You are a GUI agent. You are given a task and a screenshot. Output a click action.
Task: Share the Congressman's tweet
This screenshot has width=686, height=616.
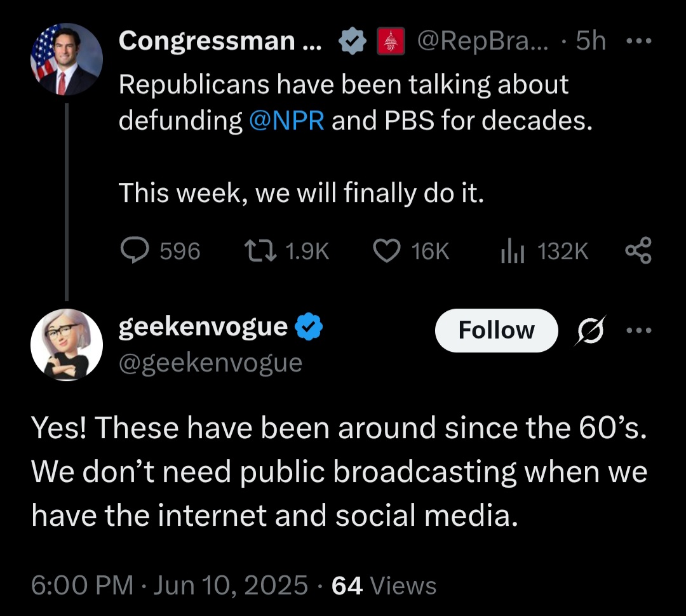pos(638,251)
